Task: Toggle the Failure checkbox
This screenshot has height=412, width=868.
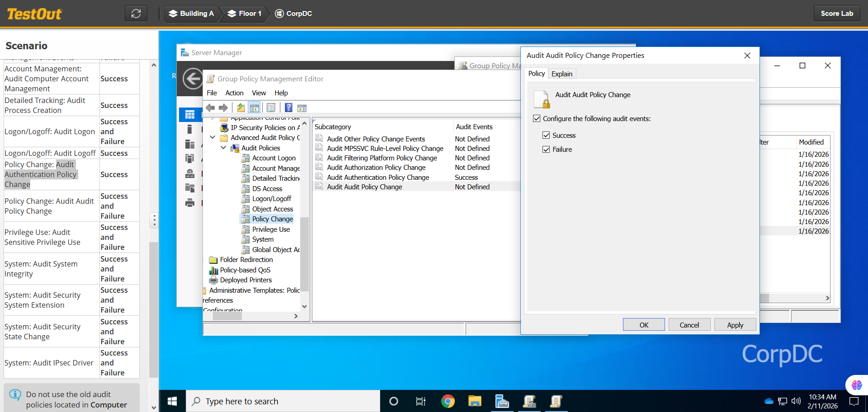Action: pyautogui.click(x=546, y=149)
